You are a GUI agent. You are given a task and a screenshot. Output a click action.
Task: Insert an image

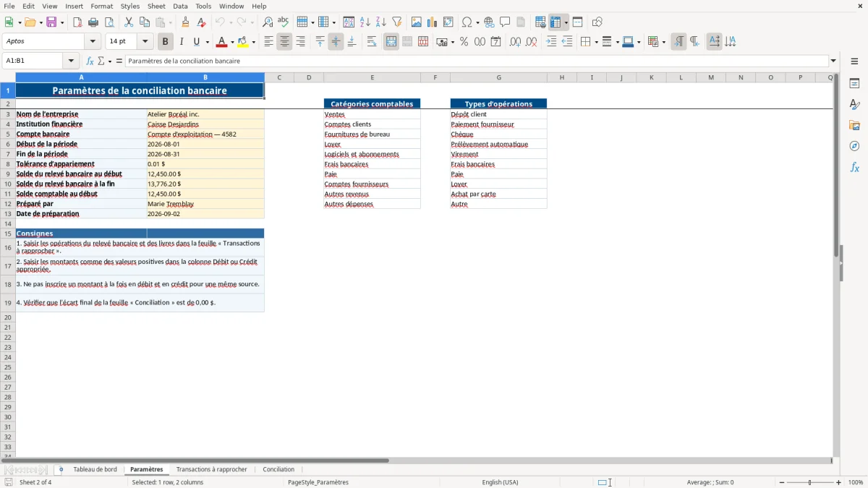[x=417, y=22]
